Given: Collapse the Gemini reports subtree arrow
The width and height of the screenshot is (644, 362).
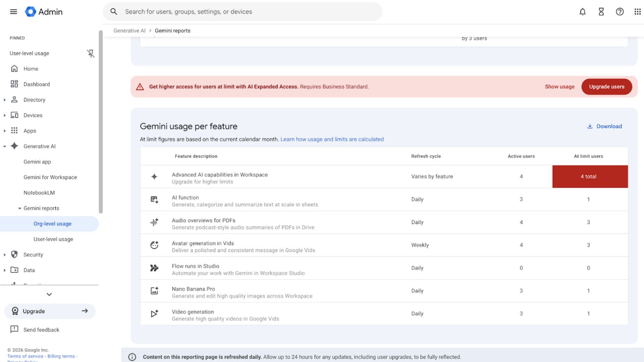Looking at the screenshot, I should pos(20,208).
